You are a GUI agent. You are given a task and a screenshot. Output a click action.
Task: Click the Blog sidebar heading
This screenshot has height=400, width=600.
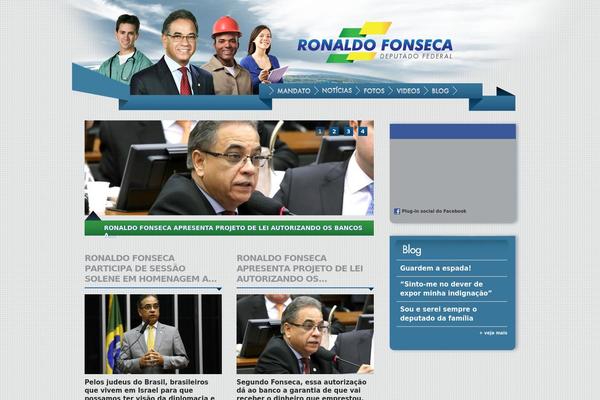[412, 250]
